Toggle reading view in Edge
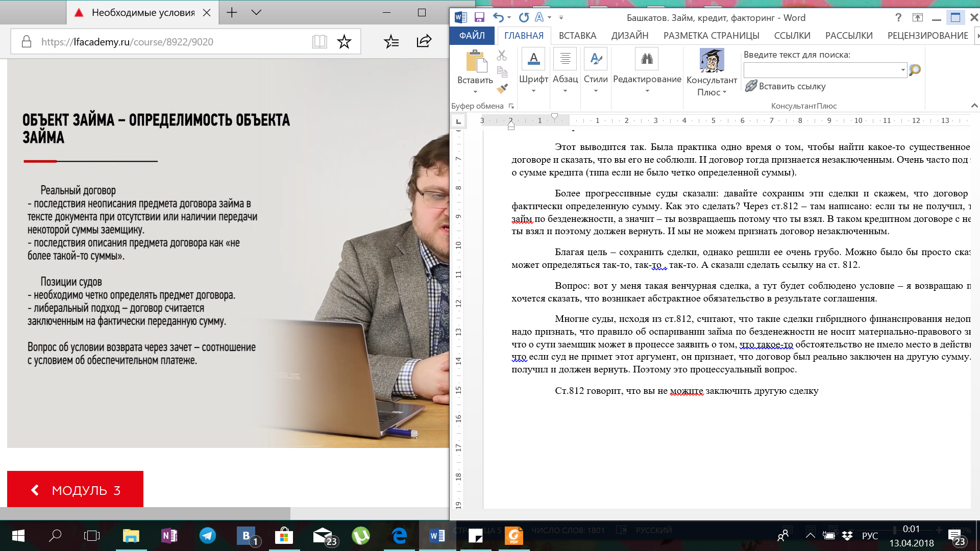The image size is (980, 551). (320, 42)
